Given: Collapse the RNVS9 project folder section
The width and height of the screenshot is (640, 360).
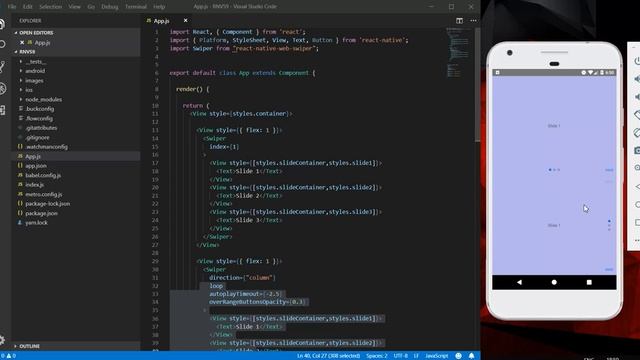Looking at the screenshot, I should click(27, 52).
